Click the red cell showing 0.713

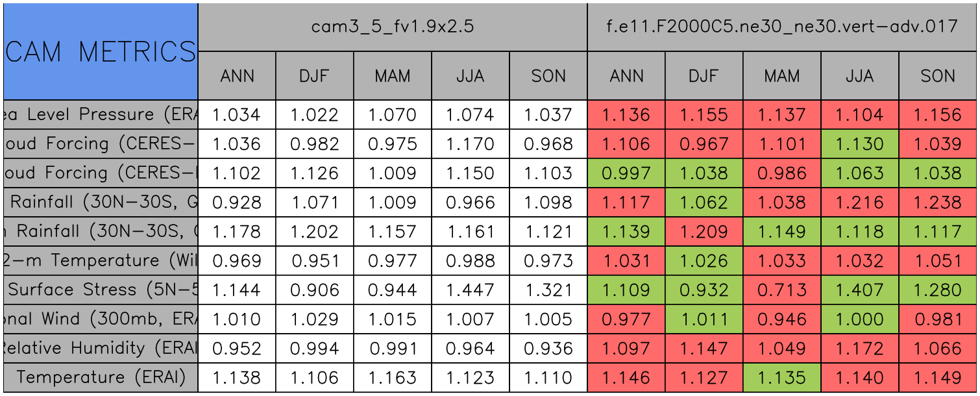(x=782, y=290)
